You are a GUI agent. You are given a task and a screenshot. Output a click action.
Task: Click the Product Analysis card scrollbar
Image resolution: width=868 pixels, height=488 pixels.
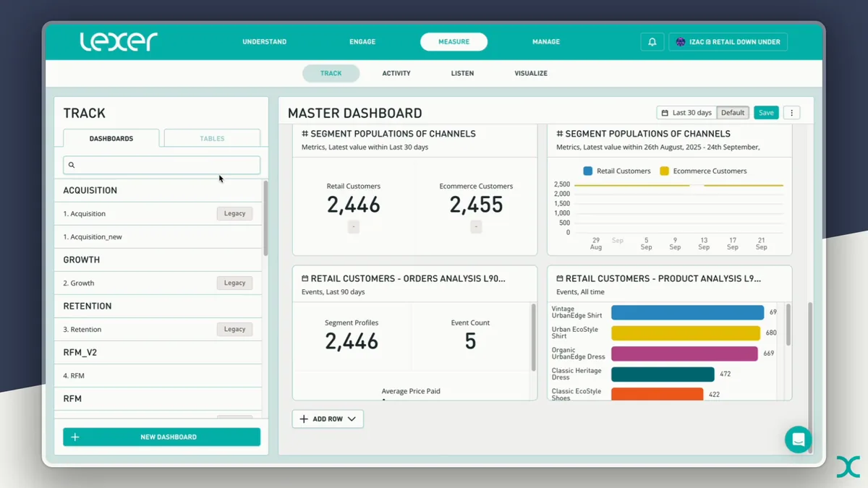(x=788, y=325)
